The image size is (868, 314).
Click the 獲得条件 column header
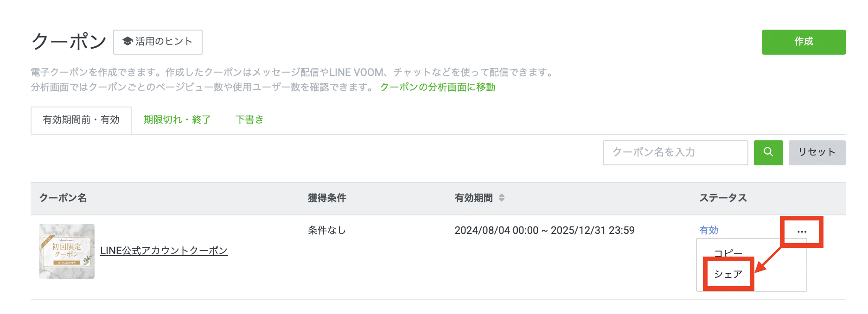click(x=327, y=198)
